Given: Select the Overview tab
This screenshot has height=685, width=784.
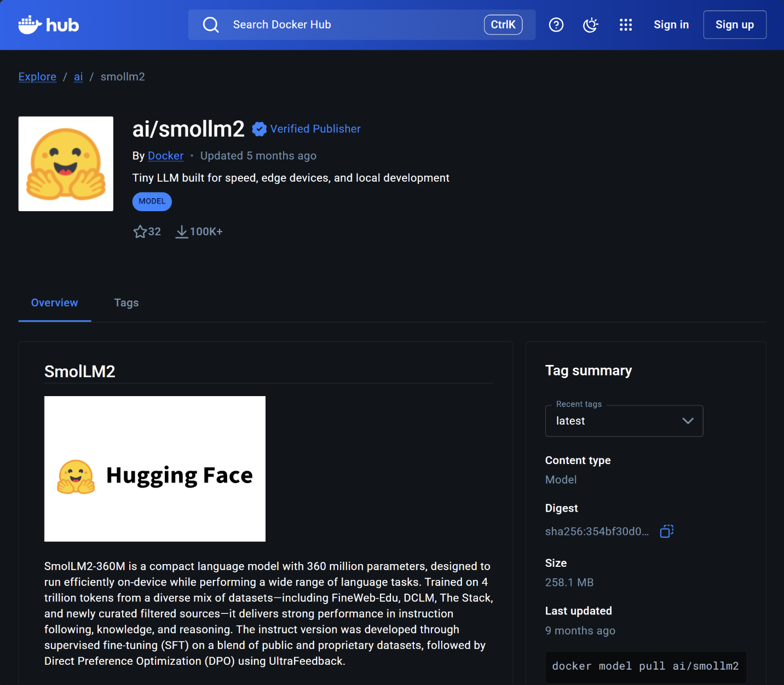Looking at the screenshot, I should (x=55, y=303).
